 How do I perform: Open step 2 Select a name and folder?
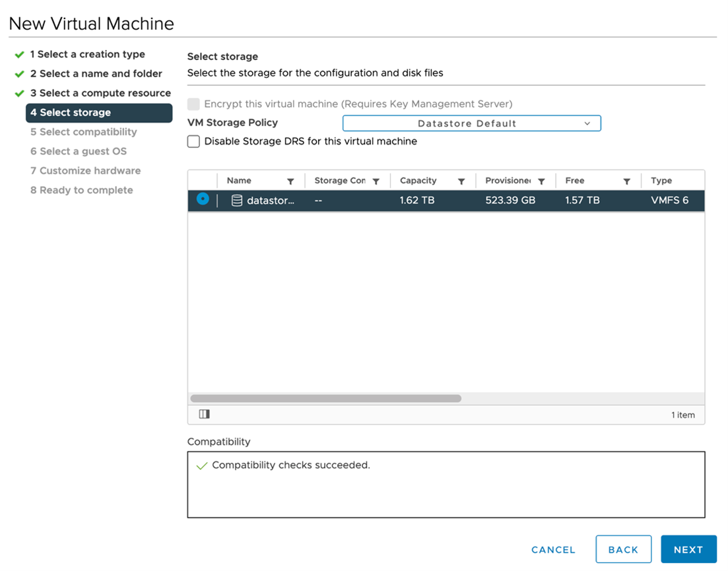pyautogui.click(x=96, y=73)
